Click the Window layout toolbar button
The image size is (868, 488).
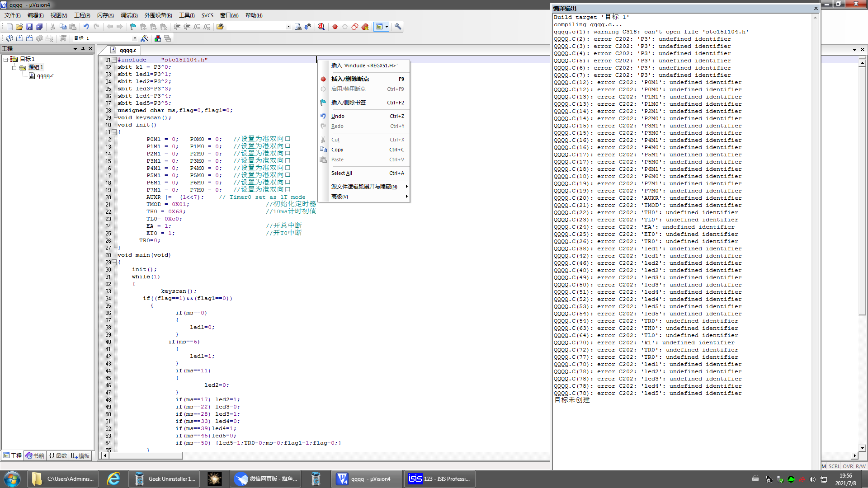(379, 27)
